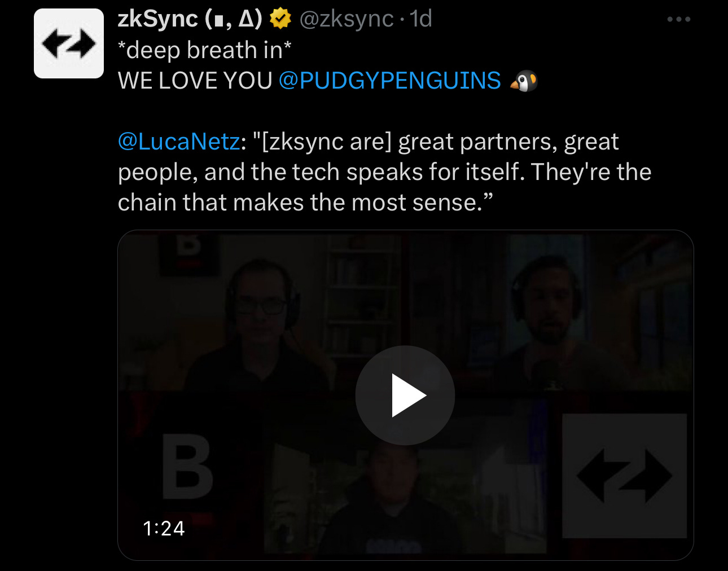Click the penguin emoji after @PUDGYPENGUINS

523,81
